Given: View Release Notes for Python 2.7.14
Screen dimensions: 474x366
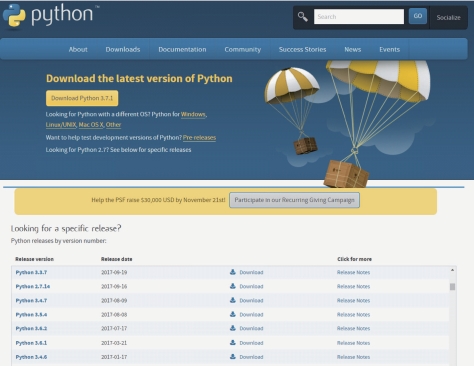Looking at the screenshot, I should coord(353,286).
